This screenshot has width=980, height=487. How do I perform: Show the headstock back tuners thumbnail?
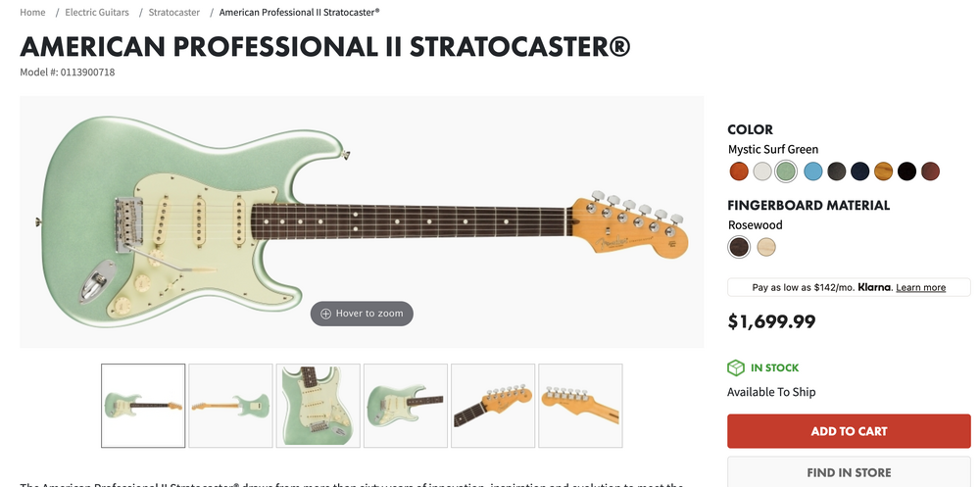pos(580,406)
